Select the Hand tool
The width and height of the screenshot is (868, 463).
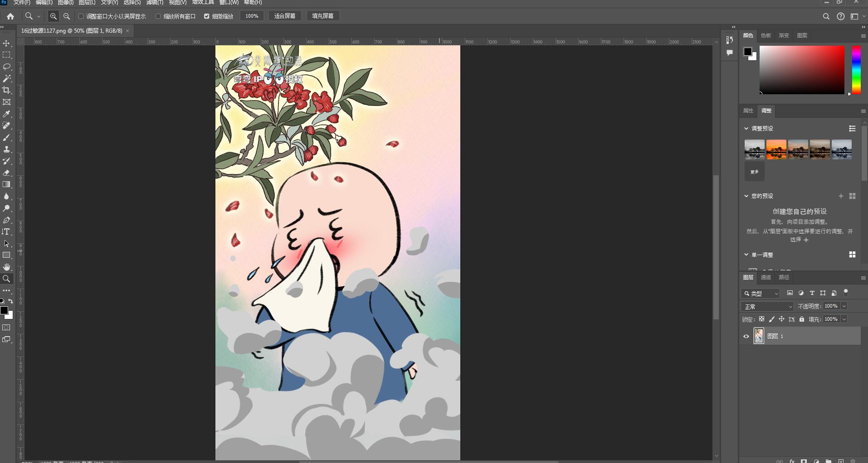click(6, 267)
